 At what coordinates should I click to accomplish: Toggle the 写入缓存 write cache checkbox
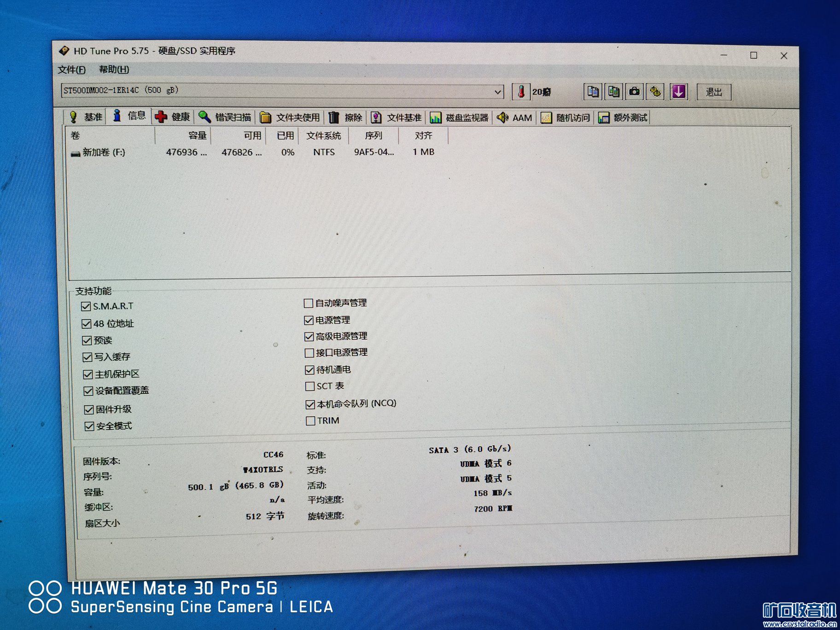click(x=87, y=357)
